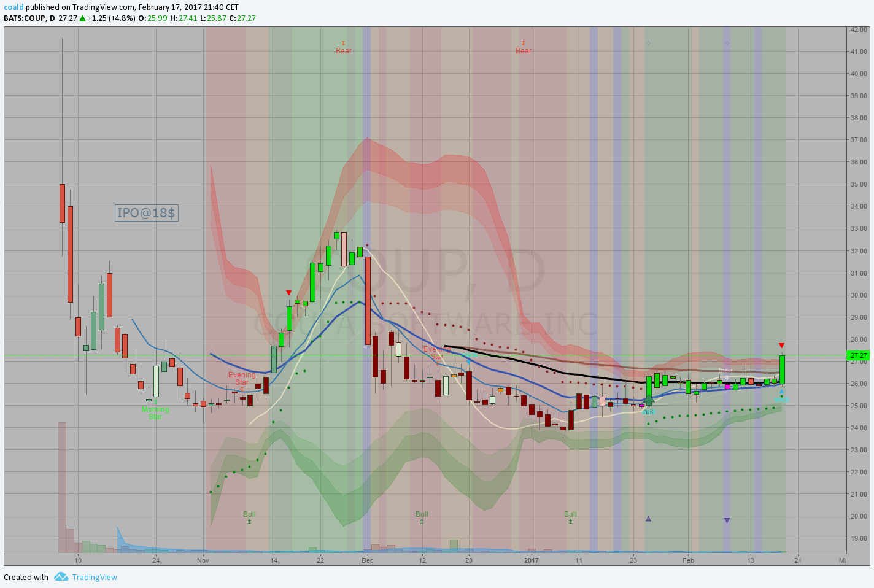
Task: Click the 20 date label on time axis
Action: pos(469,560)
